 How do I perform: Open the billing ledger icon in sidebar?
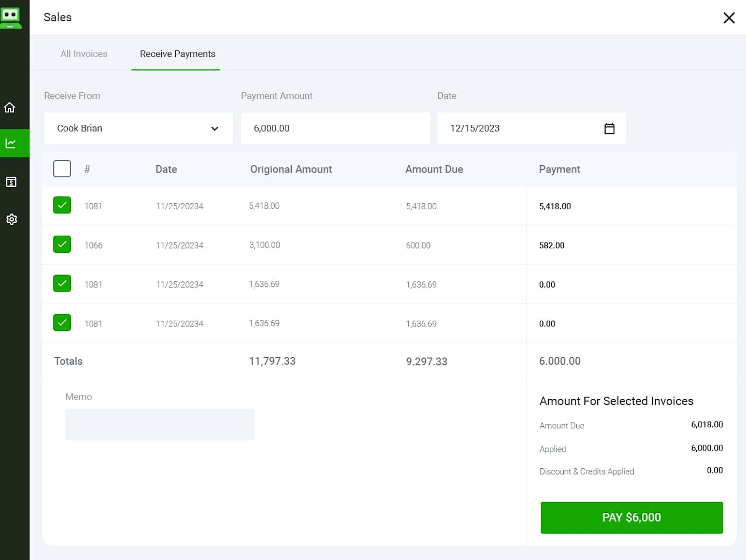coord(11,182)
